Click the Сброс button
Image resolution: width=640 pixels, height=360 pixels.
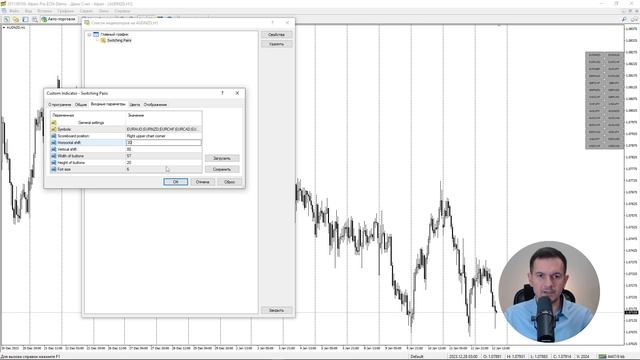[x=229, y=182]
